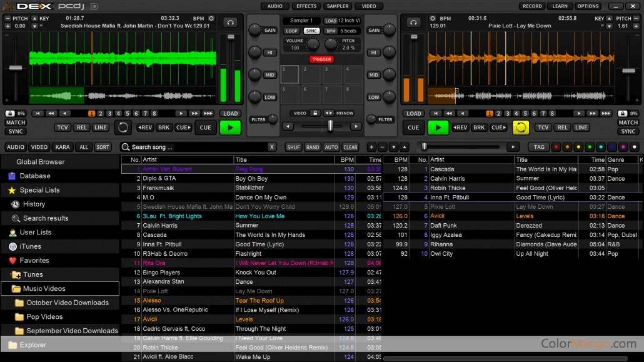
Task: Toggle the sampler SYNC button
Action: tap(311, 31)
